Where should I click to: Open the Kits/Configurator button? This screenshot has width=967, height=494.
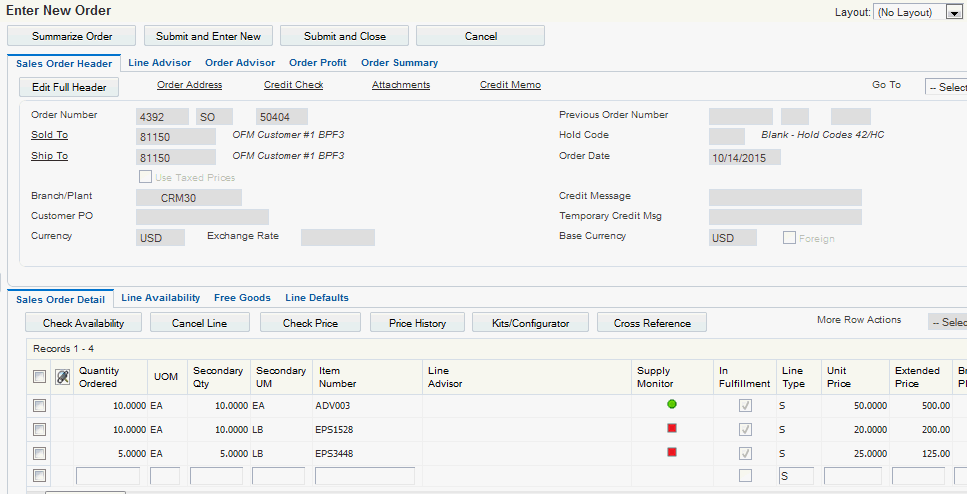[x=531, y=323]
